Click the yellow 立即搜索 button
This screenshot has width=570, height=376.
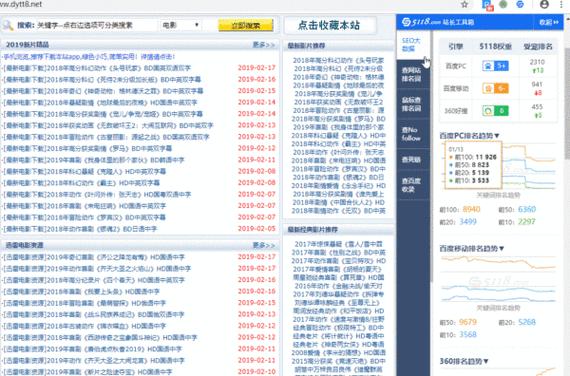click(x=246, y=25)
